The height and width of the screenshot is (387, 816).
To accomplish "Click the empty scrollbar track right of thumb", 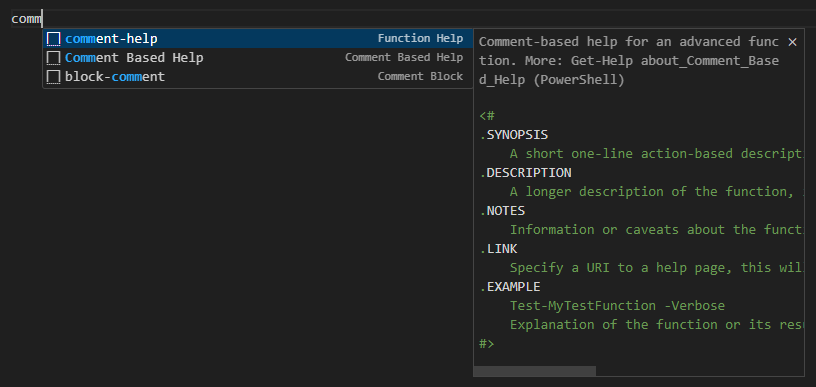I will click(699, 371).
